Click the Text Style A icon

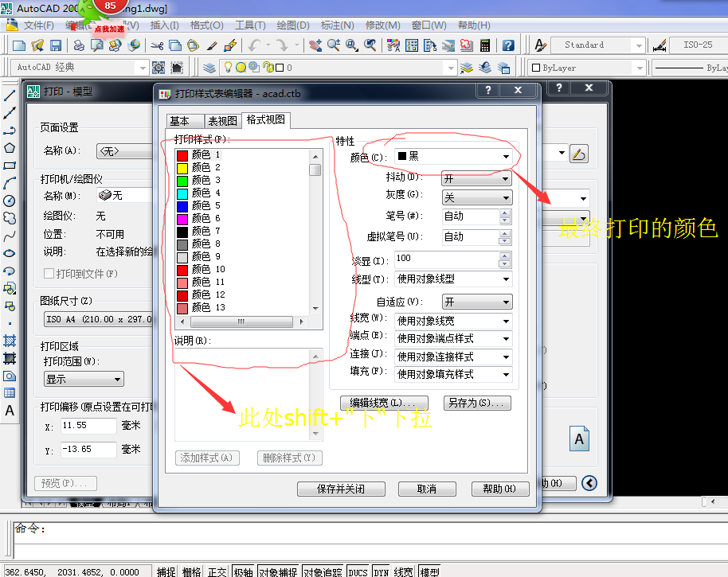(x=539, y=45)
